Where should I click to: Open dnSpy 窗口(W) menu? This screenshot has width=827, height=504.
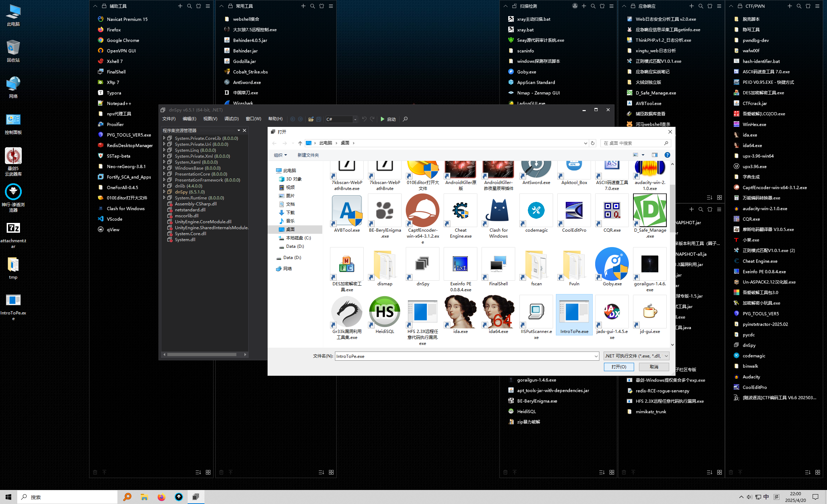coord(253,119)
